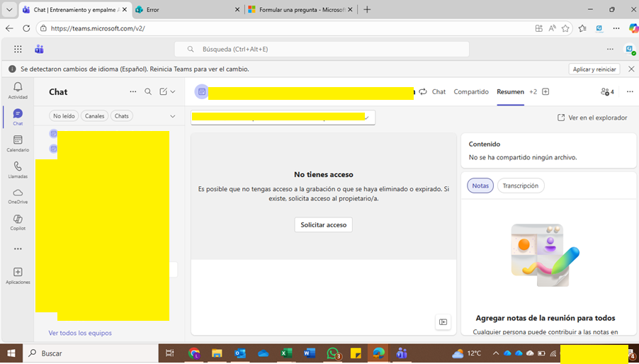639x364 pixels.
Task: Click the Teams logo icon
Action: click(x=39, y=50)
